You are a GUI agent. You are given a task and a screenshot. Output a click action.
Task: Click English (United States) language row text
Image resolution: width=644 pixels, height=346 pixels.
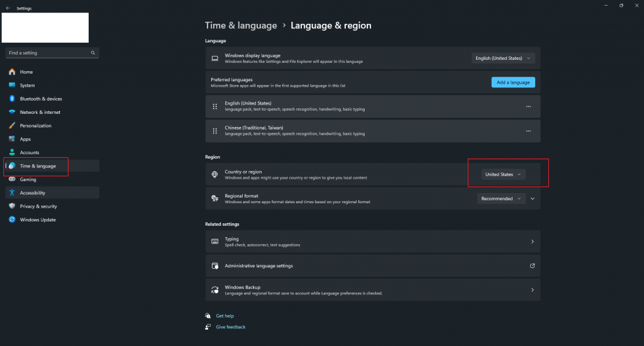pos(248,104)
